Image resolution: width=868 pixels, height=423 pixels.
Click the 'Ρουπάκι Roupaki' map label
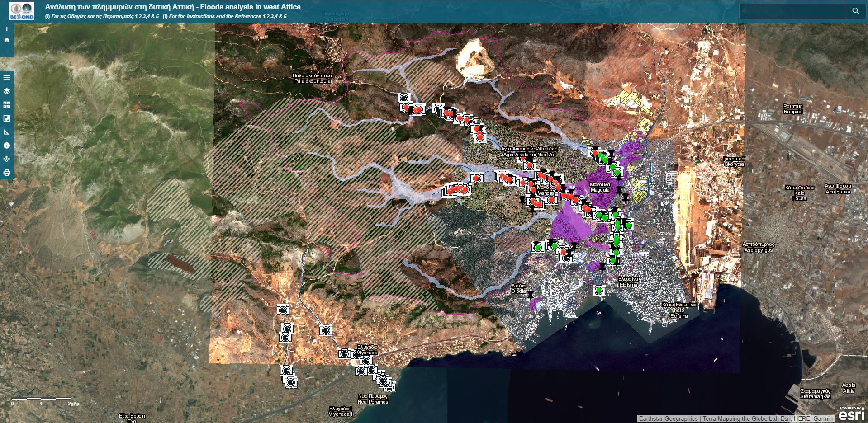pyautogui.click(x=793, y=109)
